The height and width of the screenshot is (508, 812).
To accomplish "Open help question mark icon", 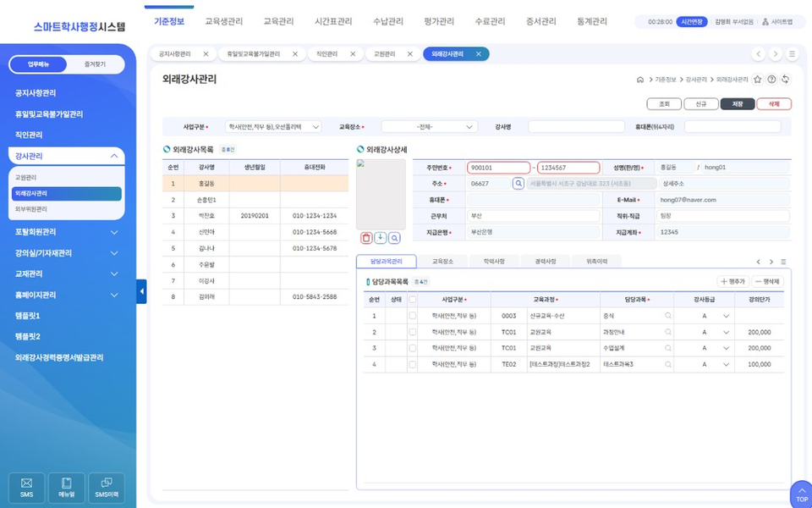I will (771, 80).
